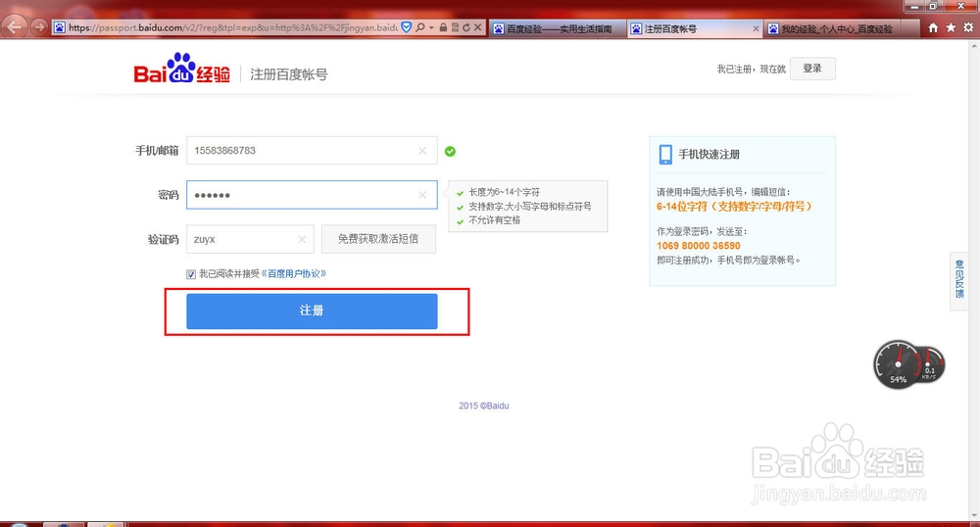
Task: Open the browser Home icon
Action: click(x=933, y=27)
